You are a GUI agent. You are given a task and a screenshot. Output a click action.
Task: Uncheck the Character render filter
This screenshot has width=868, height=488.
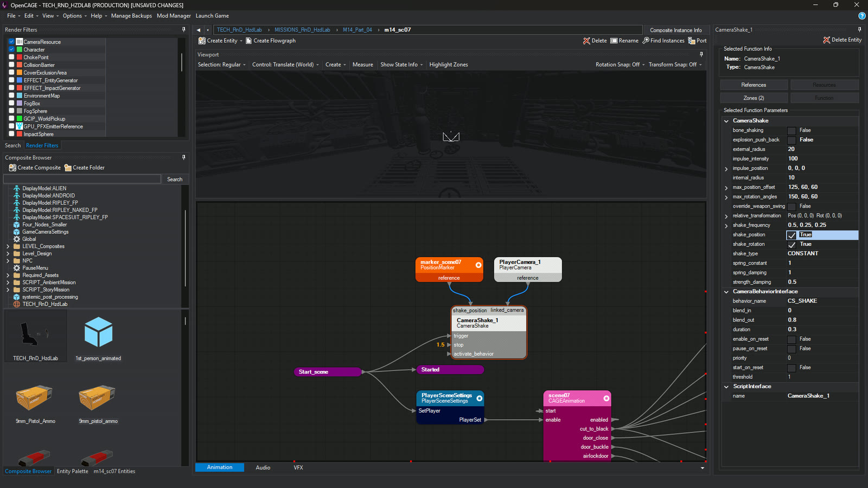click(11, 49)
